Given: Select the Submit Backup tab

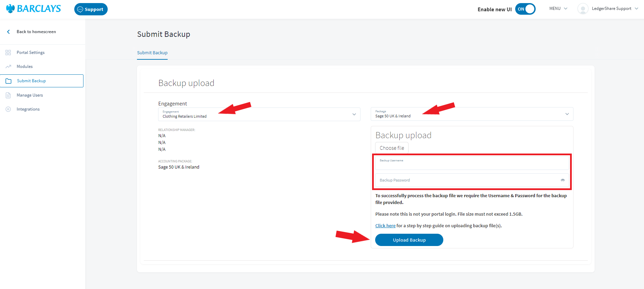Looking at the screenshot, I should coord(152,53).
